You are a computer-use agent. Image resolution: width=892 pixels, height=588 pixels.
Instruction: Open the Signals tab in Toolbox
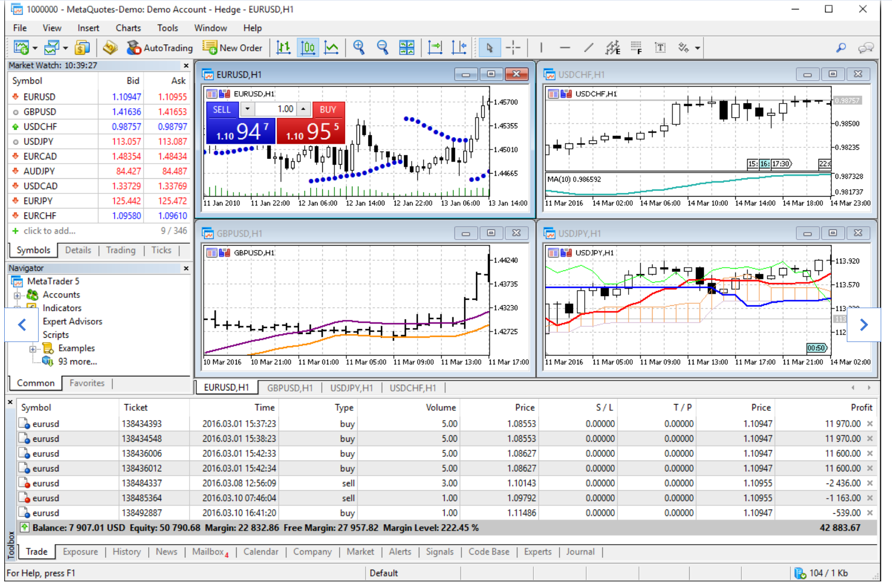(x=439, y=552)
